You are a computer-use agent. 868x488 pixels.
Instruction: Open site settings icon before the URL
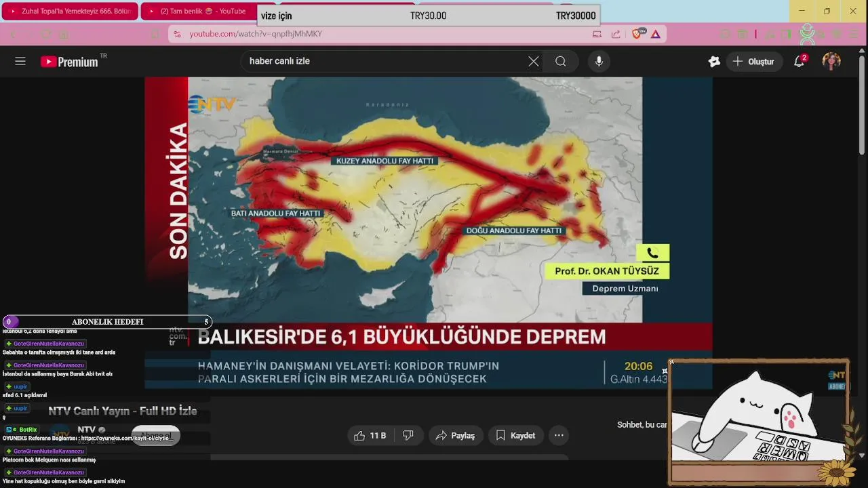(177, 34)
